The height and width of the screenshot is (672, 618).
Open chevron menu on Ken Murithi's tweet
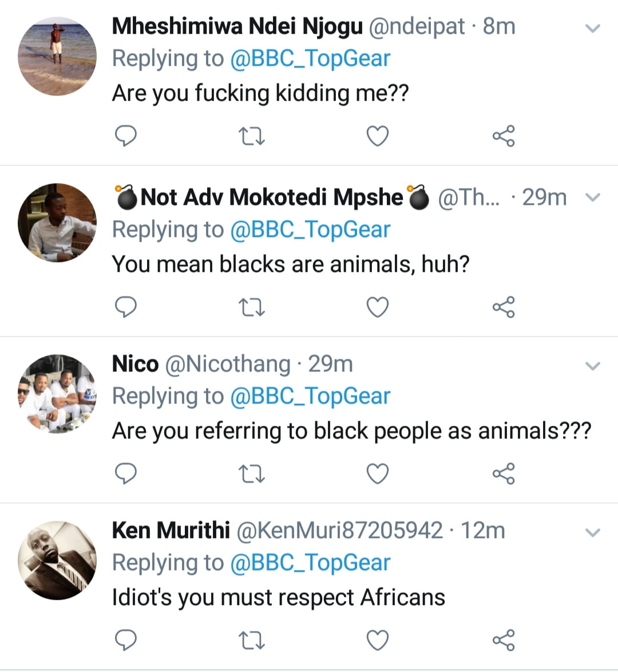coord(593,532)
